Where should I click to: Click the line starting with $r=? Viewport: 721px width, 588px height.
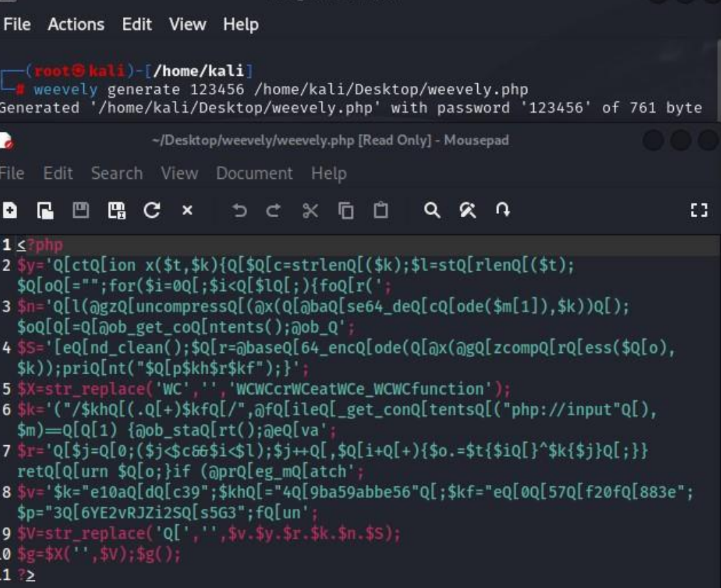333,461
